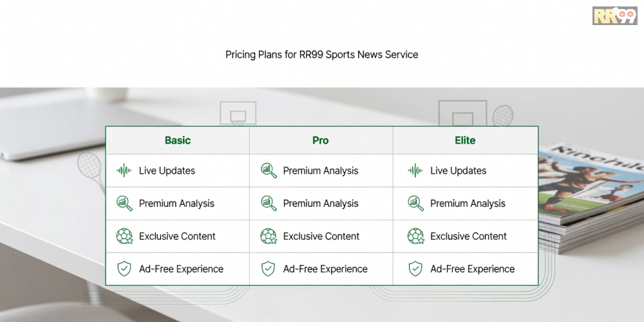This screenshot has width=644, height=322.
Task: Click the Basic plan magnifier chart icon
Action: tap(124, 204)
